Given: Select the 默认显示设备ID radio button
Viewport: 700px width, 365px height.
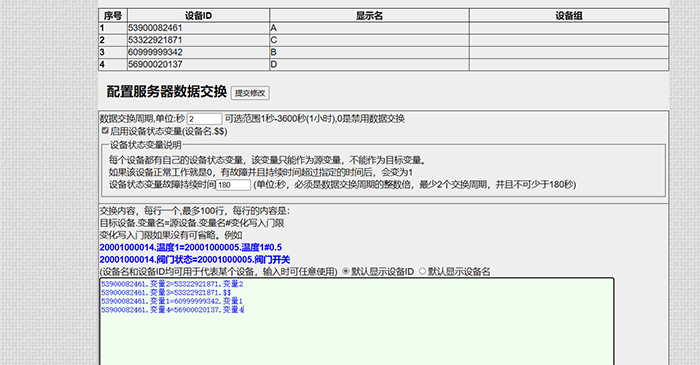Looking at the screenshot, I should [346, 271].
